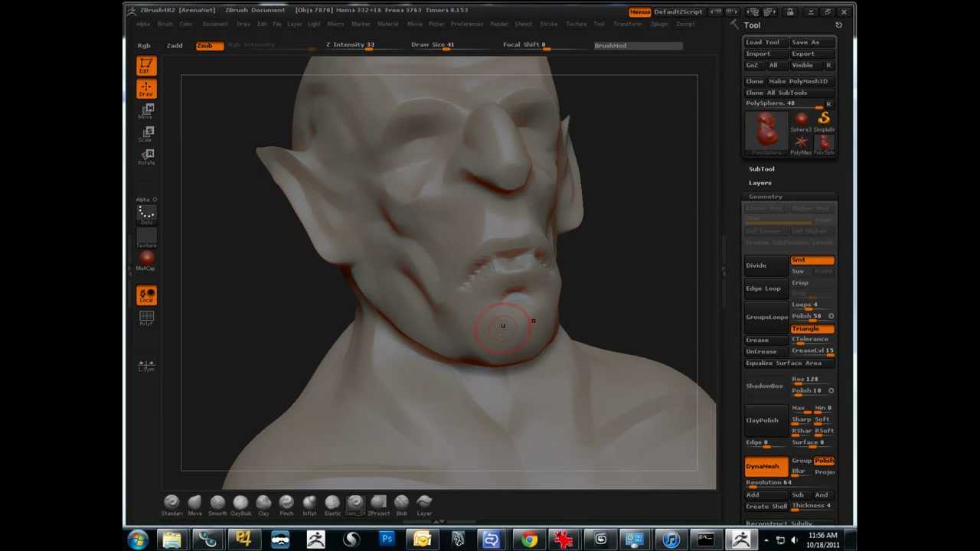Screen dimensions: 980x551
Task: Click the Divide button
Action: tap(766, 266)
